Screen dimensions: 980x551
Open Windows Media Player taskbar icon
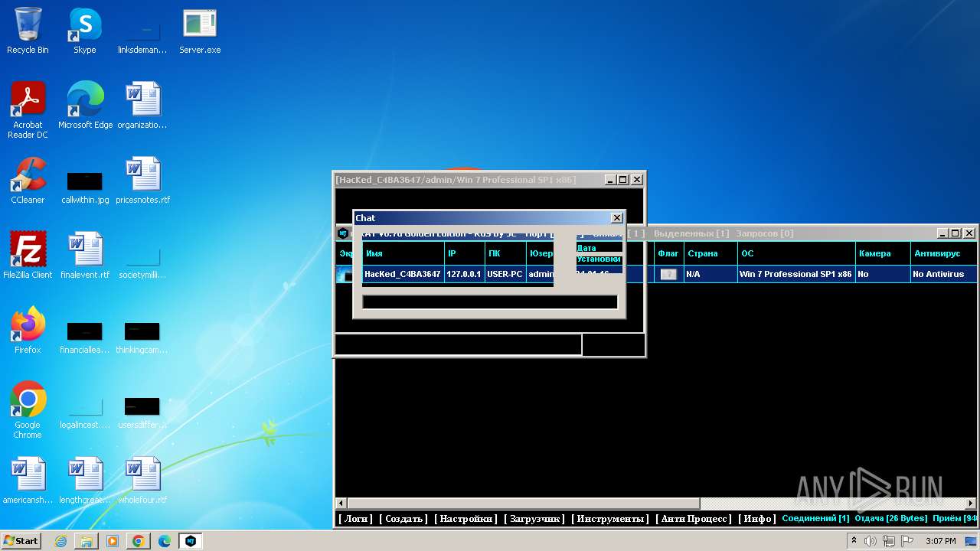tap(113, 541)
